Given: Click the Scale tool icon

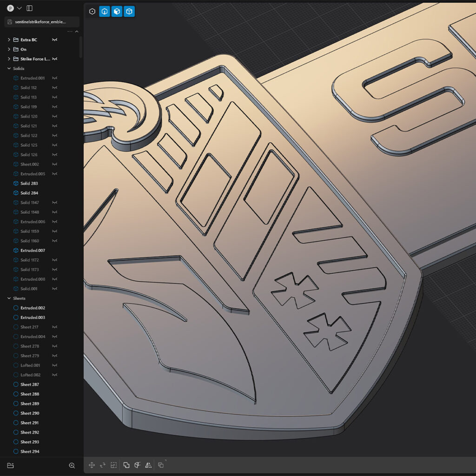Looking at the screenshot, I should coord(113,465).
